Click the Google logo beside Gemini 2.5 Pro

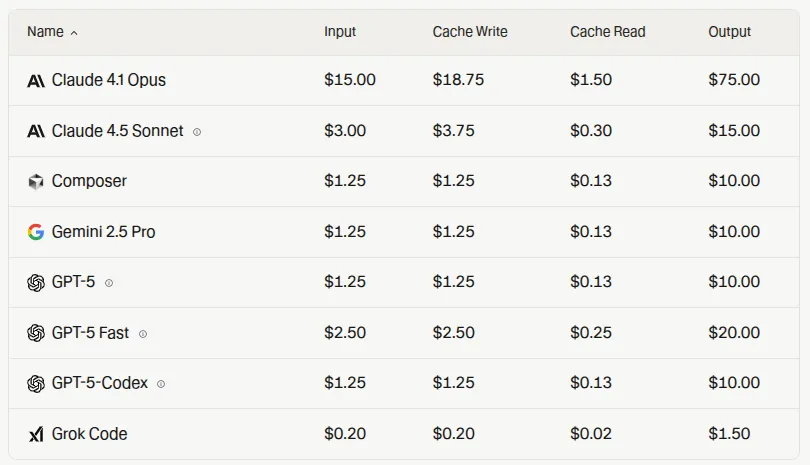tap(36, 232)
